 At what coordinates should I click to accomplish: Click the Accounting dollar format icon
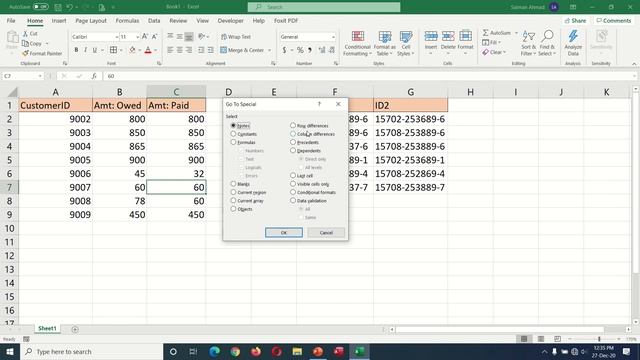coord(284,50)
